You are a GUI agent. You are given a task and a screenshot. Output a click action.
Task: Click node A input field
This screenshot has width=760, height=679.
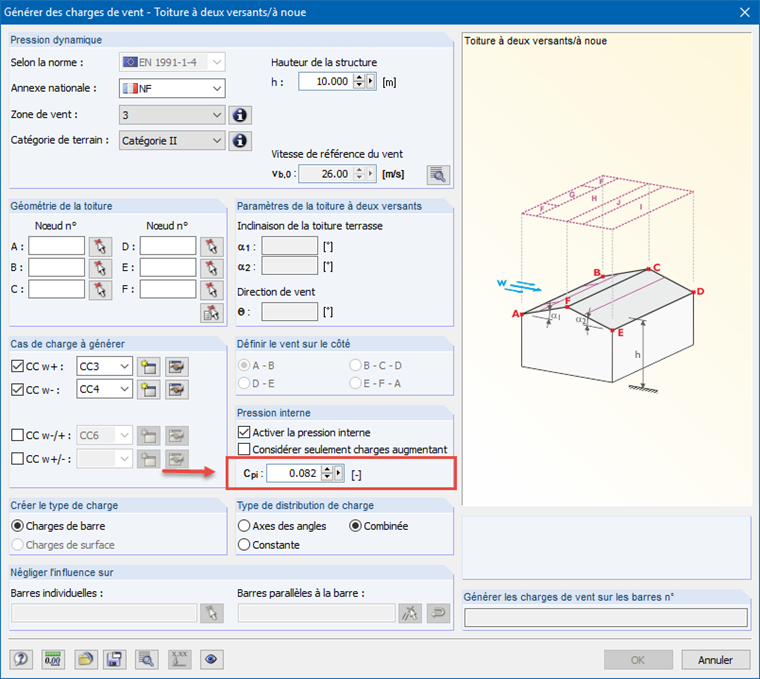click(57, 246)
